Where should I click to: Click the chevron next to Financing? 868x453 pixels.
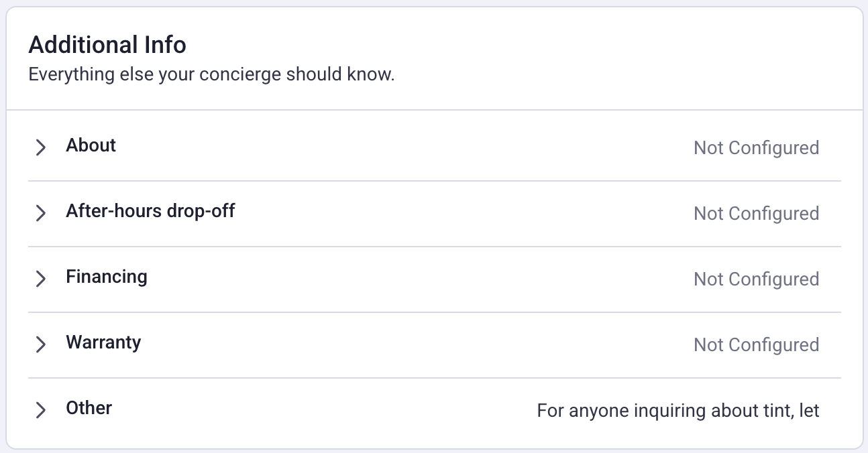(41, 279)
